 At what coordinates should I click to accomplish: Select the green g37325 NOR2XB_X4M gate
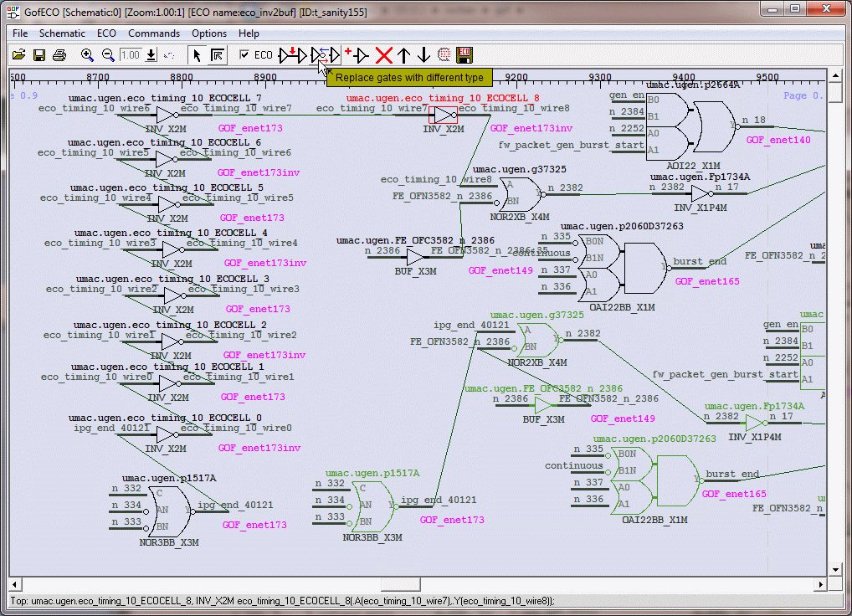click(539, 340)
